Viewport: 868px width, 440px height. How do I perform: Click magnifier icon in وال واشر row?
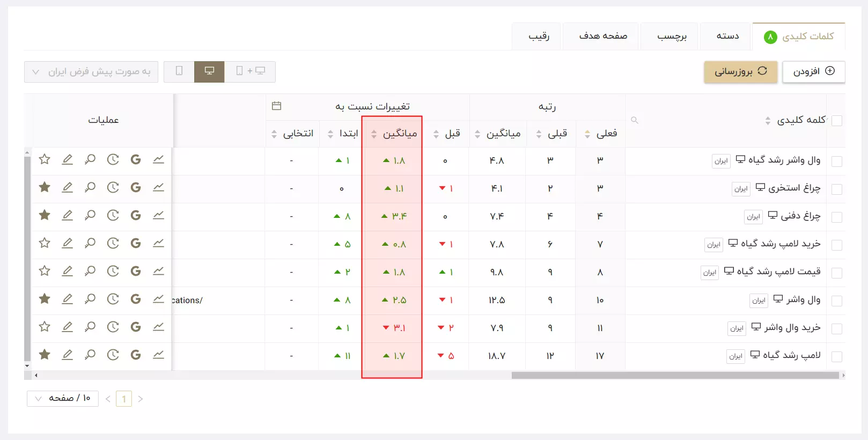click(x=90, y=299)
